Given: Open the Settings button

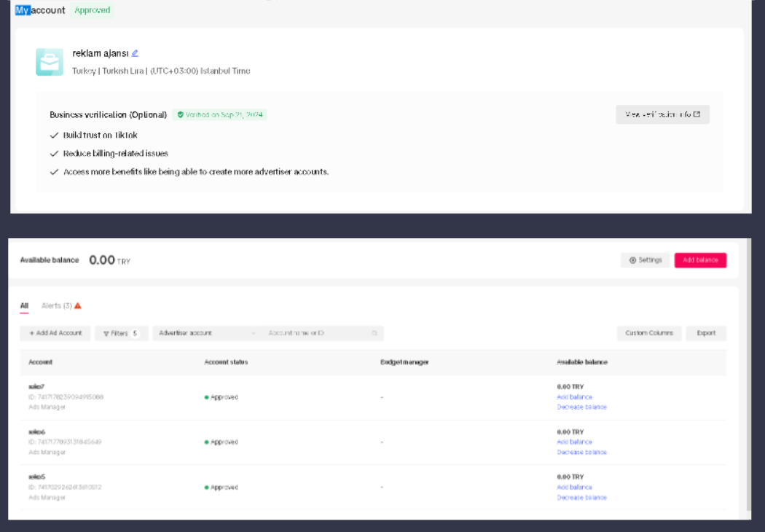Looking at the screenshot, I should (x=645, y=260).
